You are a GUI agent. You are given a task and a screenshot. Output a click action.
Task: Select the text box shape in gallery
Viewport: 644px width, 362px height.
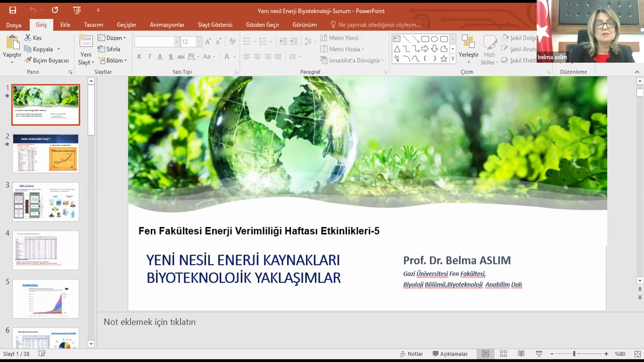tap(397, 39)
